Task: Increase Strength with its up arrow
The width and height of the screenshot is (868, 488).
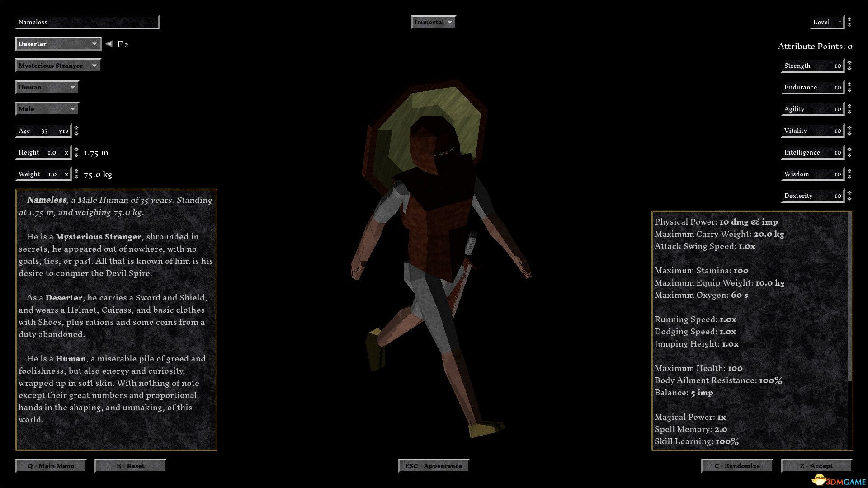Action: pyautogui.click(x=849, y=63)
